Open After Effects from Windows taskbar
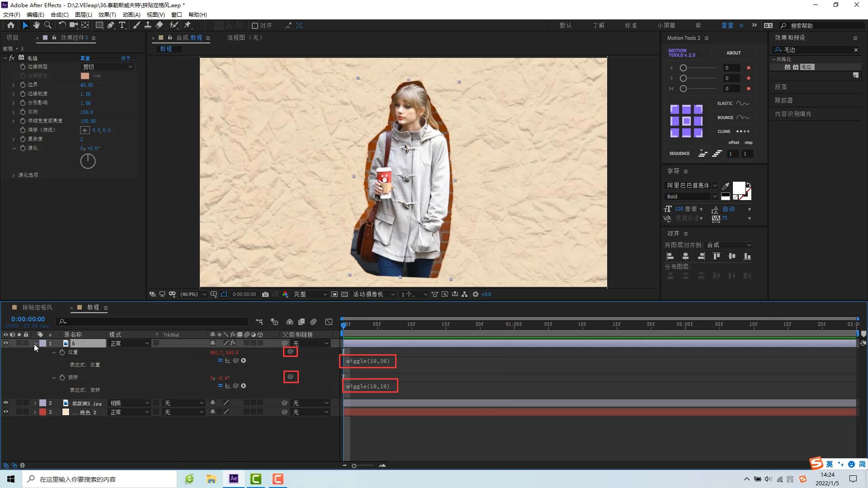868x488 pixels. (234, 479)
